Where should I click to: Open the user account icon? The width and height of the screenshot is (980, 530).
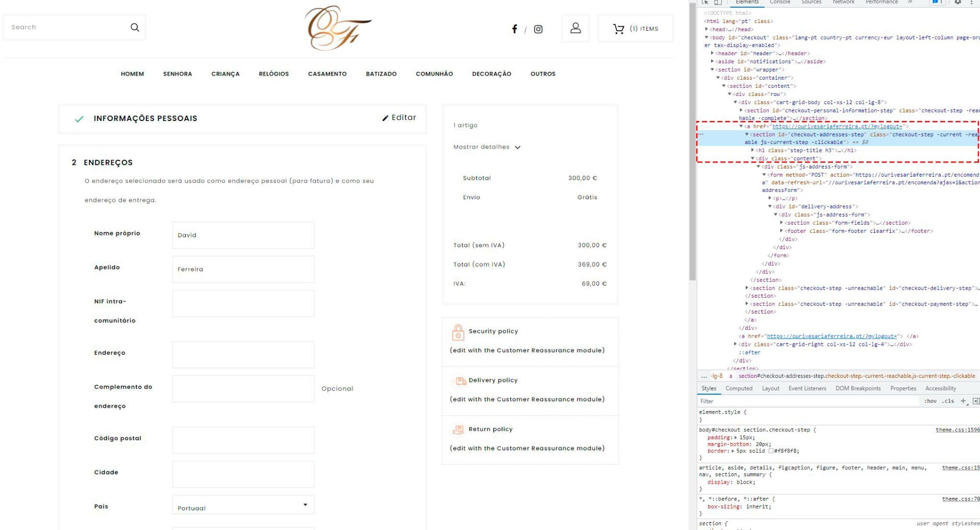[x=576, y=28]
